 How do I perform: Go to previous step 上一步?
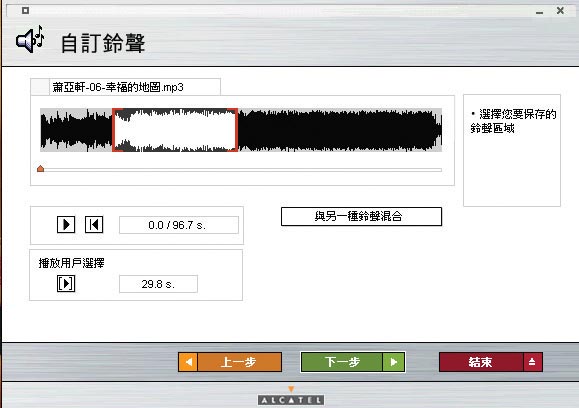[230, 362]
